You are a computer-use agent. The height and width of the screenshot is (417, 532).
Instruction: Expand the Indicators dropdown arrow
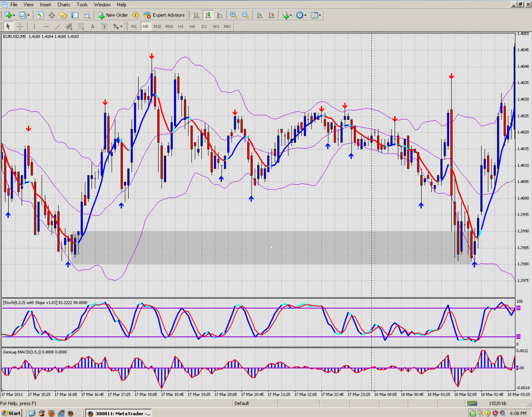click(x=291, y=15)
